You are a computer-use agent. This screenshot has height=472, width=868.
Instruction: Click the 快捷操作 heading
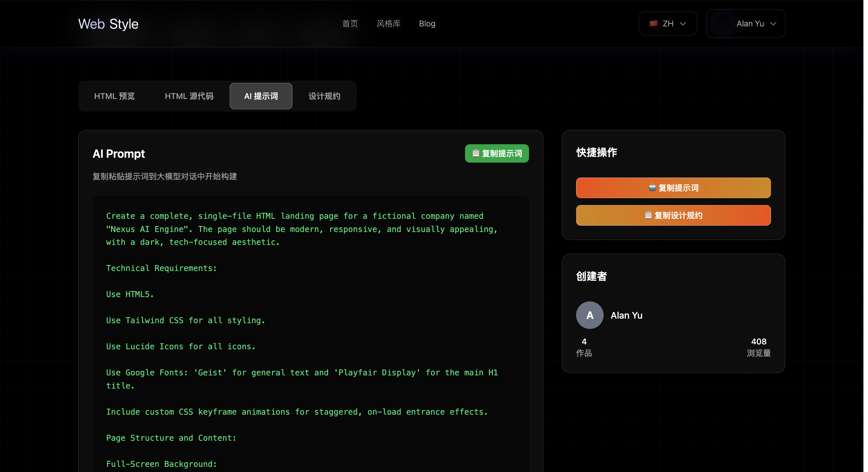[596, 152]
